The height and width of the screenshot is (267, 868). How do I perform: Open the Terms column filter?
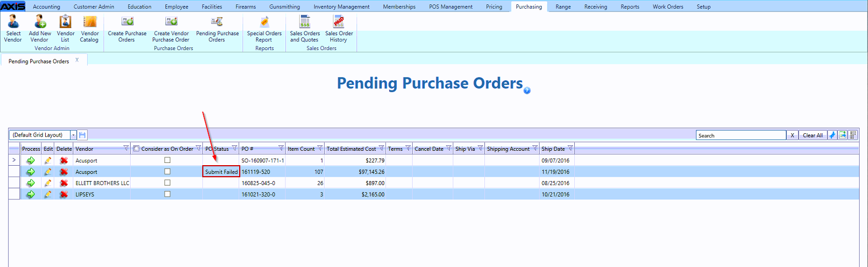[x=408, y=148]
